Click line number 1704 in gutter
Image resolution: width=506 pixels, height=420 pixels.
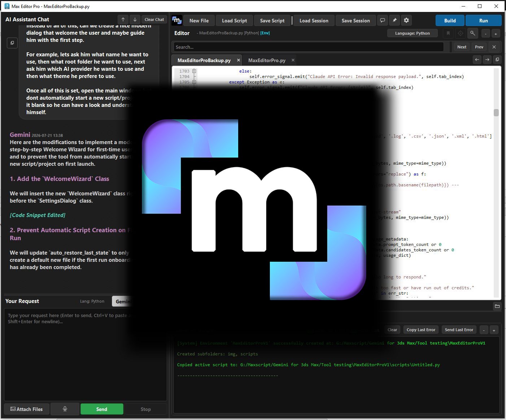[184, 77]
